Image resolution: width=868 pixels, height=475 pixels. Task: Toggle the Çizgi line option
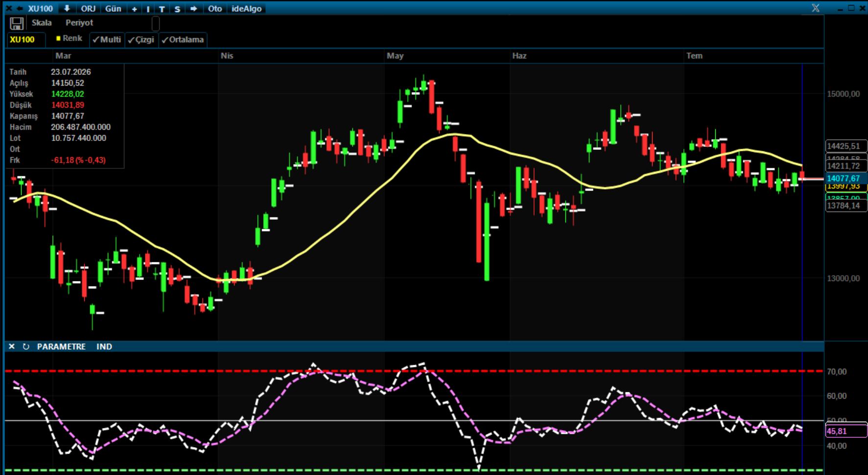point(141,40)
